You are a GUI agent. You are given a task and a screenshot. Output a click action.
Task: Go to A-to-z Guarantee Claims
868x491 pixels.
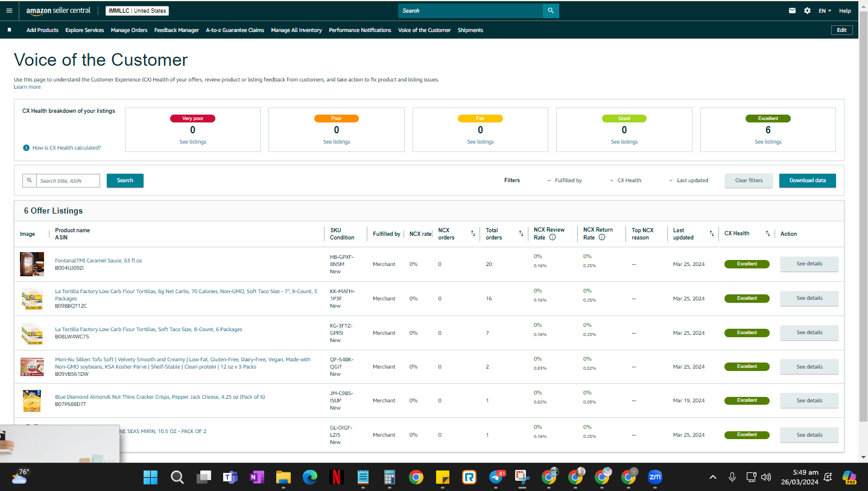(x=235, y=30)
